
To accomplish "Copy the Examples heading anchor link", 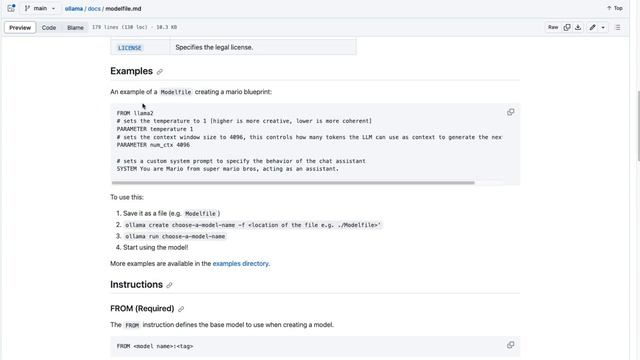I will pyautogui.click(x=160, y=72).
